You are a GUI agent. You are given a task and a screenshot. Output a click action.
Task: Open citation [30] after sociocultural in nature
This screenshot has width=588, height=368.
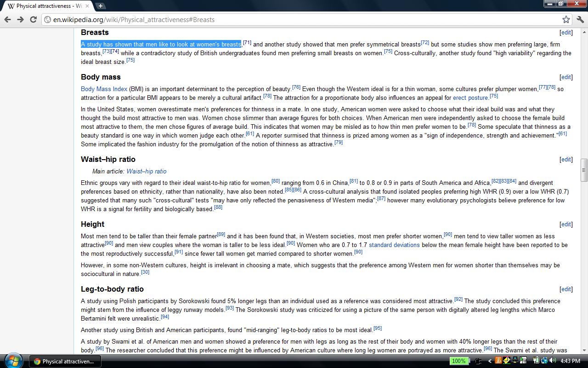click(x=145, y=272)
